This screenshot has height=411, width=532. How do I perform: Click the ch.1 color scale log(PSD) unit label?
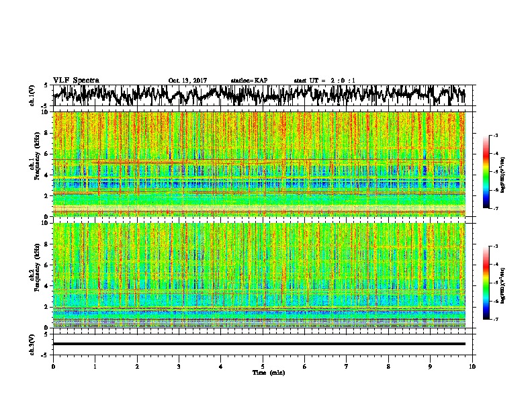point(503,175)
